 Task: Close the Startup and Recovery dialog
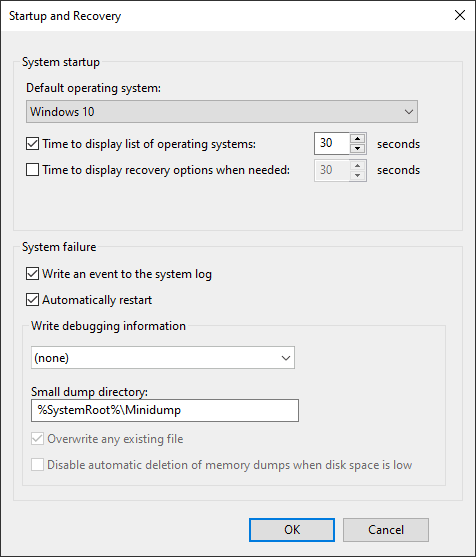pyautogui.click(x=460, y=15)
